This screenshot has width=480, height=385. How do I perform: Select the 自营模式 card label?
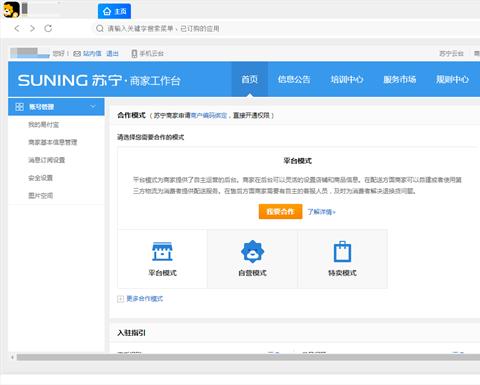(x=252, y=273)
